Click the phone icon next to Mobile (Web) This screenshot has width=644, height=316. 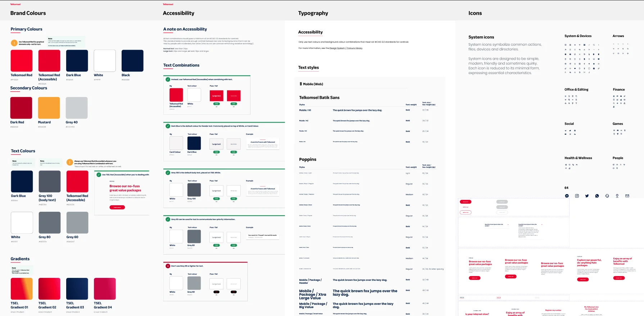pyautogui.click(x=301, y=84)
